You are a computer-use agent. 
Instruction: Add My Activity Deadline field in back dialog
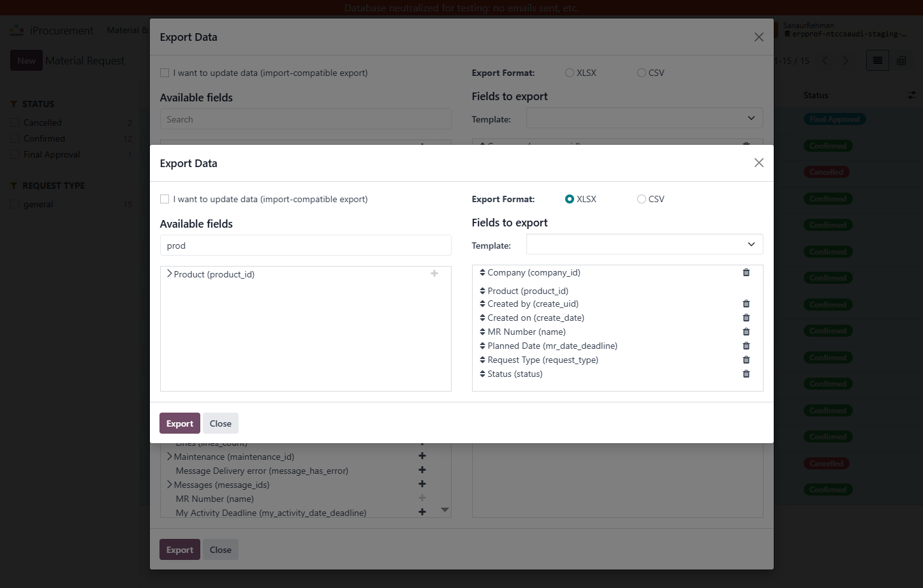coord(422,512)
